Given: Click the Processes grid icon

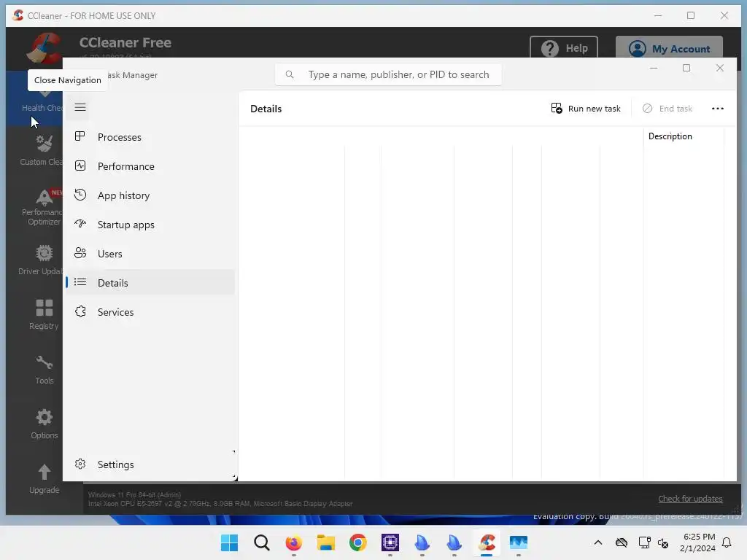Looking at the screenshot, I should [x=80, y=136].
